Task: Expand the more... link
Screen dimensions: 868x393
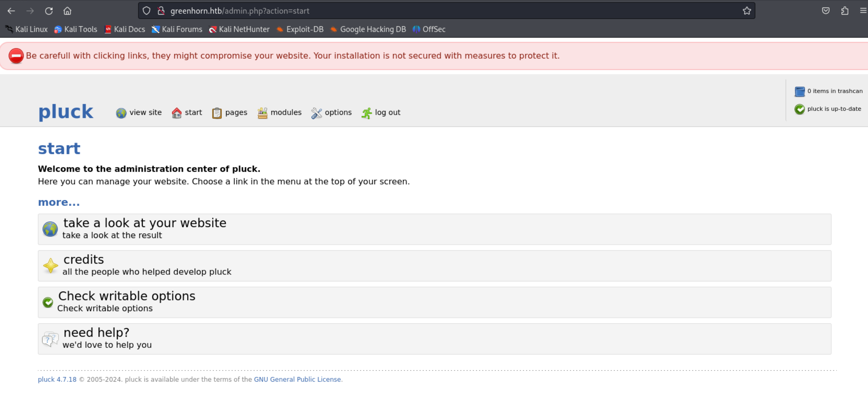Action: pos(58,202)
